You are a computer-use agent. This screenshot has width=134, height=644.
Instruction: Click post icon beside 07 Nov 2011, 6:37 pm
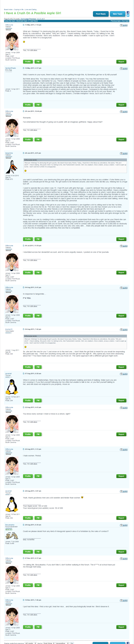(x=24, y=558)
